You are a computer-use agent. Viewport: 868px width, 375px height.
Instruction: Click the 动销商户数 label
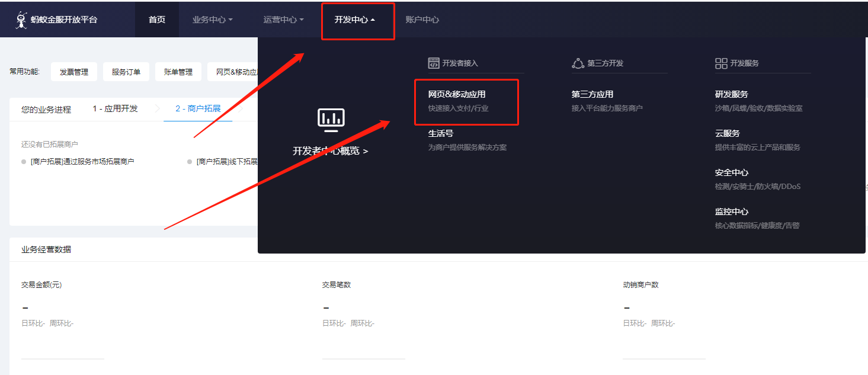641,285
